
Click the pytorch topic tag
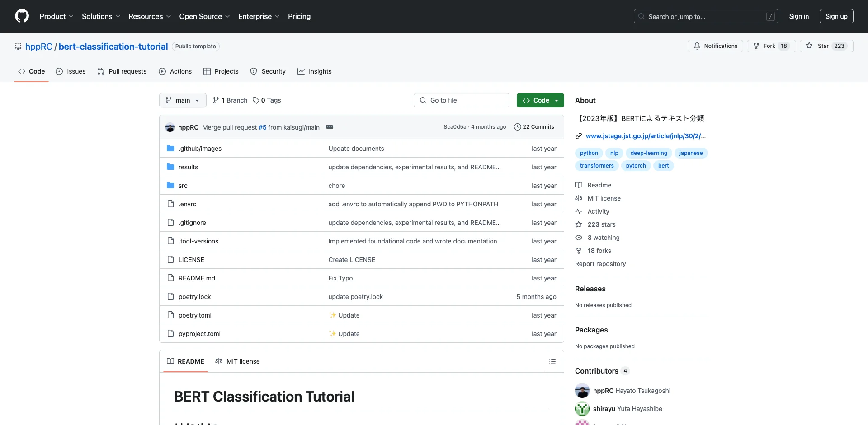point(636,166)
